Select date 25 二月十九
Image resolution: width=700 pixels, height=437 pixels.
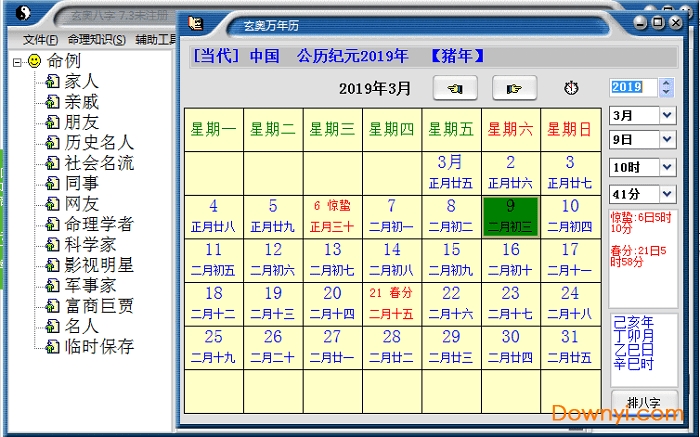coord(213,348)
